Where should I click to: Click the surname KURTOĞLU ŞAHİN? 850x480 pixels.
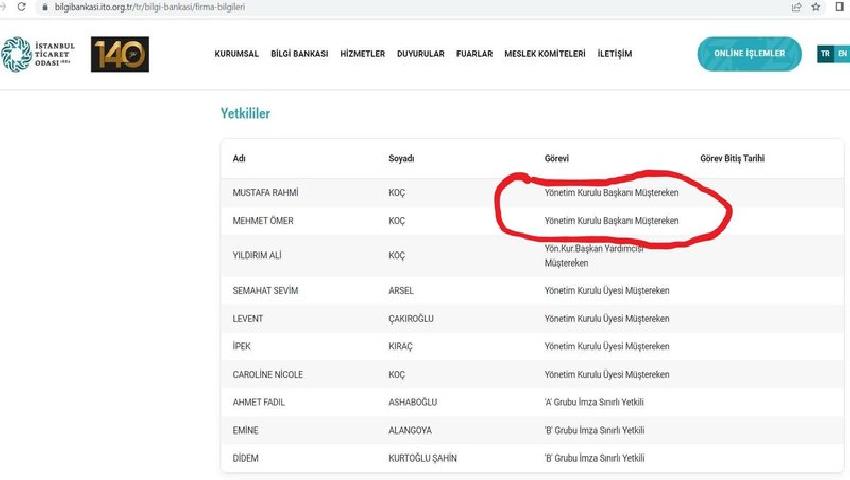[x=422, y=458]
